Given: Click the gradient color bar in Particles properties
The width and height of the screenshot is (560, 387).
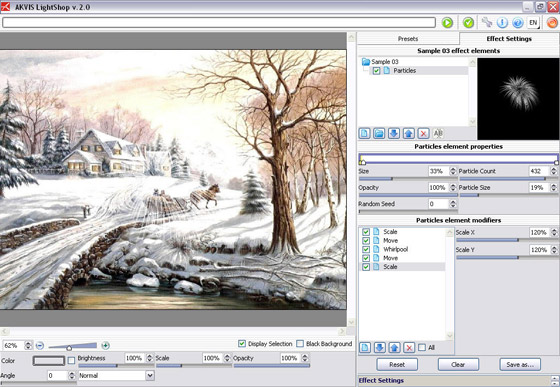Looking at the screenshot, I should (x=459, y=159).
